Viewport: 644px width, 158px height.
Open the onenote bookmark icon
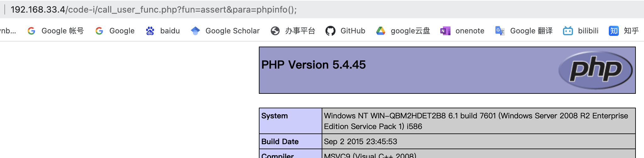445,31
